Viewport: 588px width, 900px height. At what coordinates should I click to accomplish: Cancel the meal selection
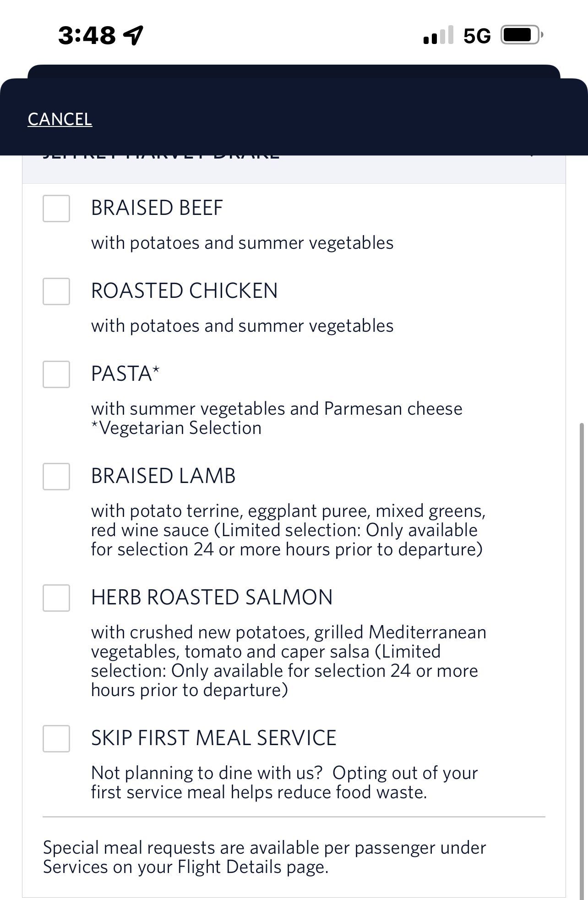point(60,119)
